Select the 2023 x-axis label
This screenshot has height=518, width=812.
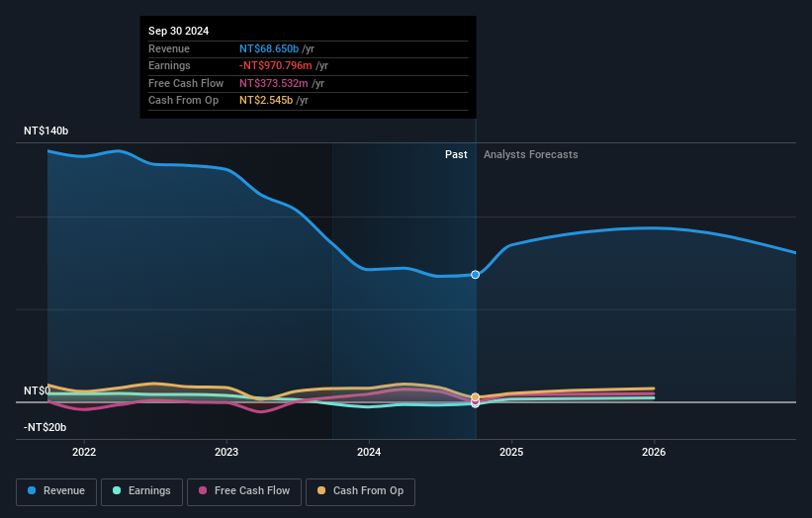tap(226, 452)
